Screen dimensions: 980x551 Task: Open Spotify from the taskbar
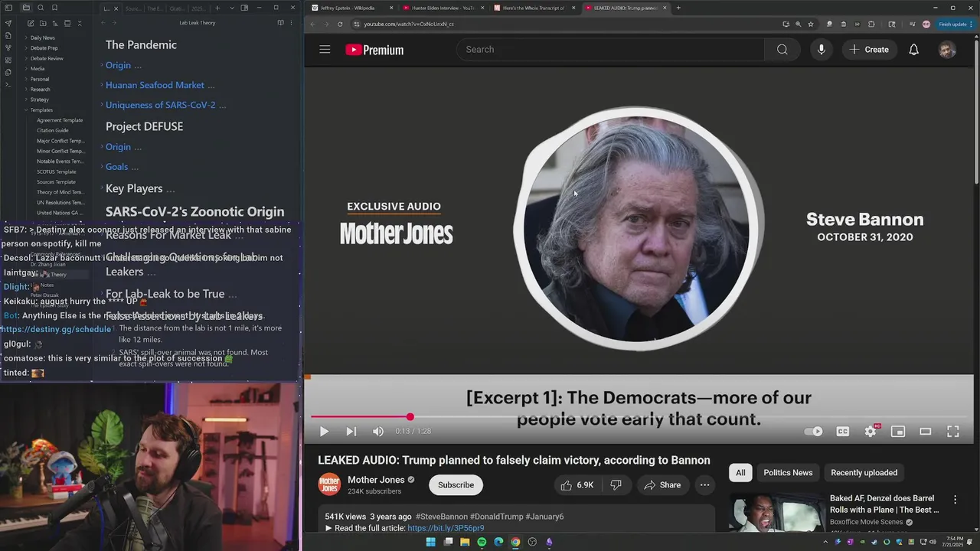482,542
